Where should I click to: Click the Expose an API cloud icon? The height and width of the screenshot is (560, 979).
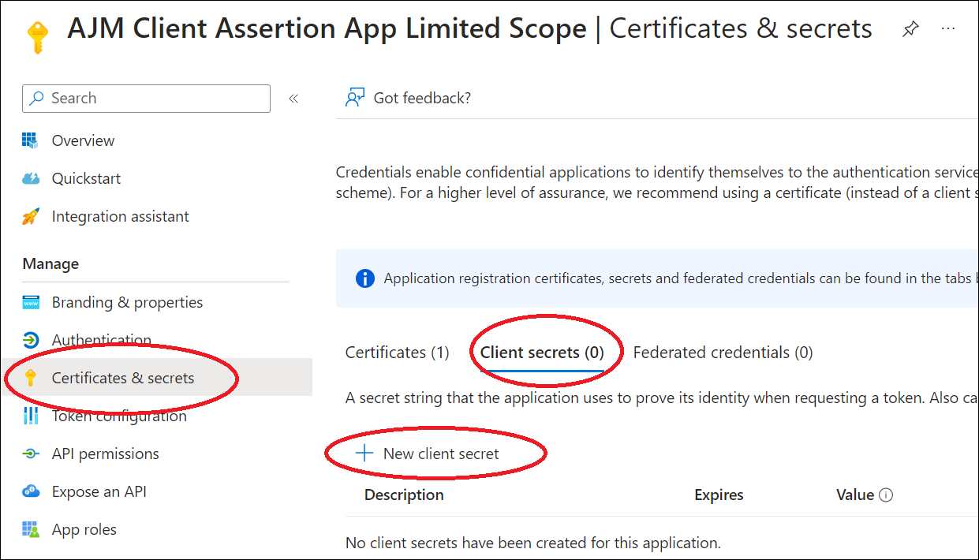[31, 492]
